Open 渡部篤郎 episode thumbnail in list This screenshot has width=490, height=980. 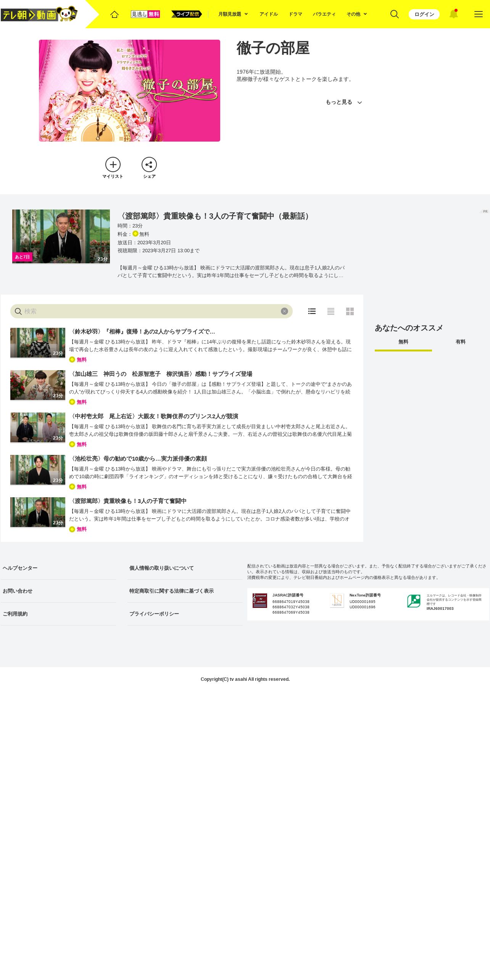pyautogui.click(x=38, y=512)
